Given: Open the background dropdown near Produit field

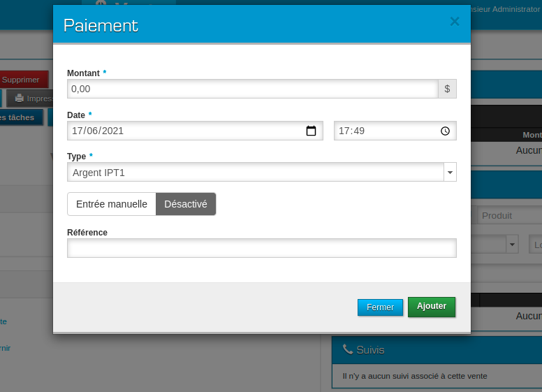Looking at the screenshot, I should tap(513, 245).
